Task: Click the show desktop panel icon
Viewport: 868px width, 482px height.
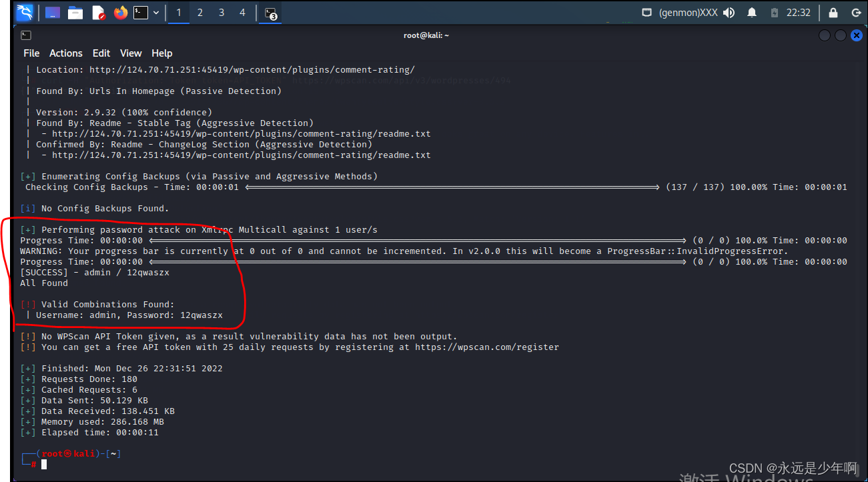Action: [53, 12]
